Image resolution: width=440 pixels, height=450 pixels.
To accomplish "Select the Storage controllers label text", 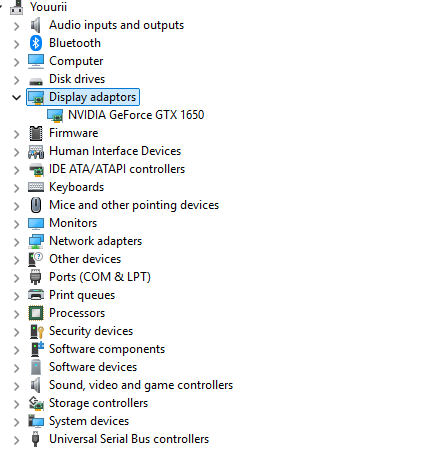I will click(x=99, y=403).
